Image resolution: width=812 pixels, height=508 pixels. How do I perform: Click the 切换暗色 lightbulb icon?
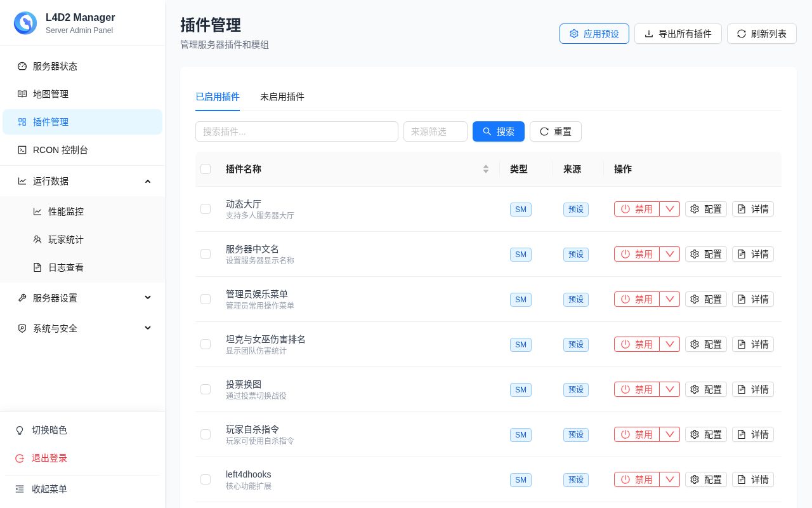point(20,430)
